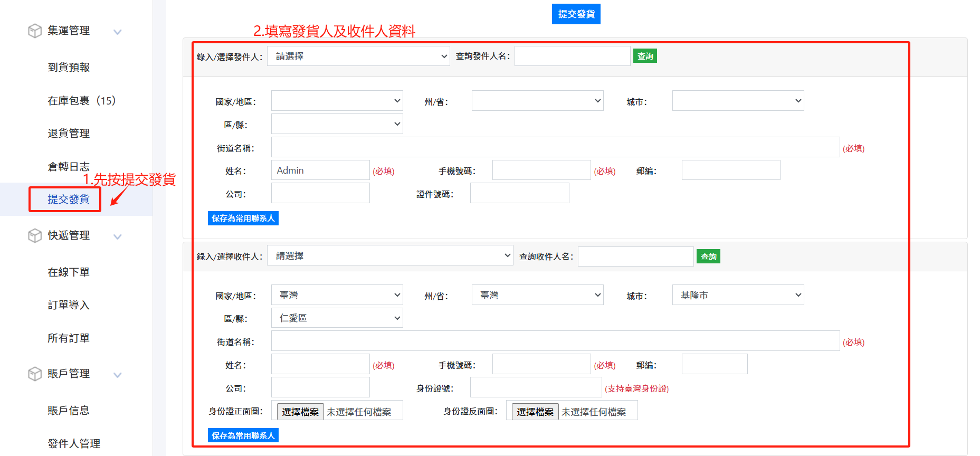Open recipient 區/縣 dropdown showing 仁愛區
Image resolution: width=980 pixels, height=456 pixels.
click(x=337, y=318)
